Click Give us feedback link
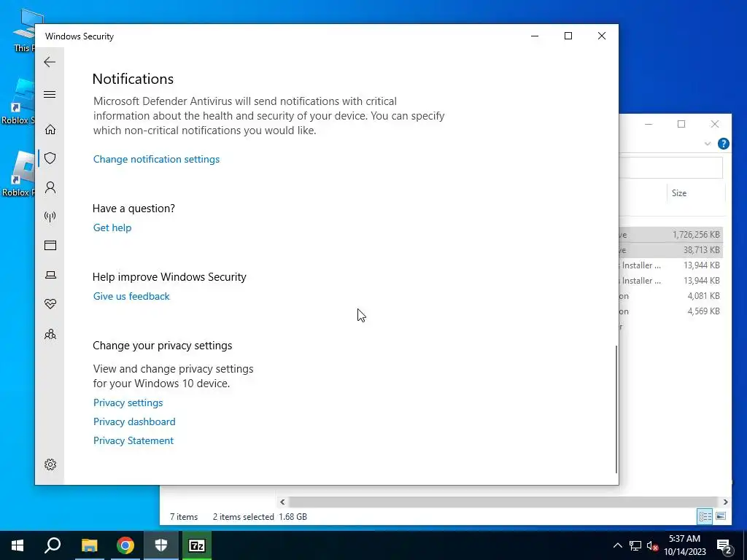The width and height of the screenshot is (747, 560). coord(131,296)
